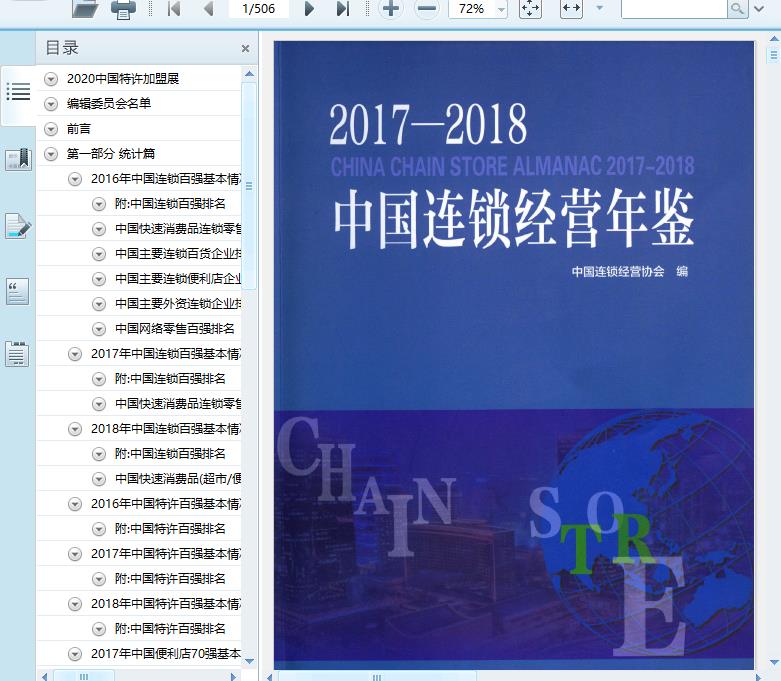The width and height of the screenshot is (781, 681).
Task: Open 附:中国连锁百强排名 under 2016年中国连锁百强
Action: (x=170, y=204)
